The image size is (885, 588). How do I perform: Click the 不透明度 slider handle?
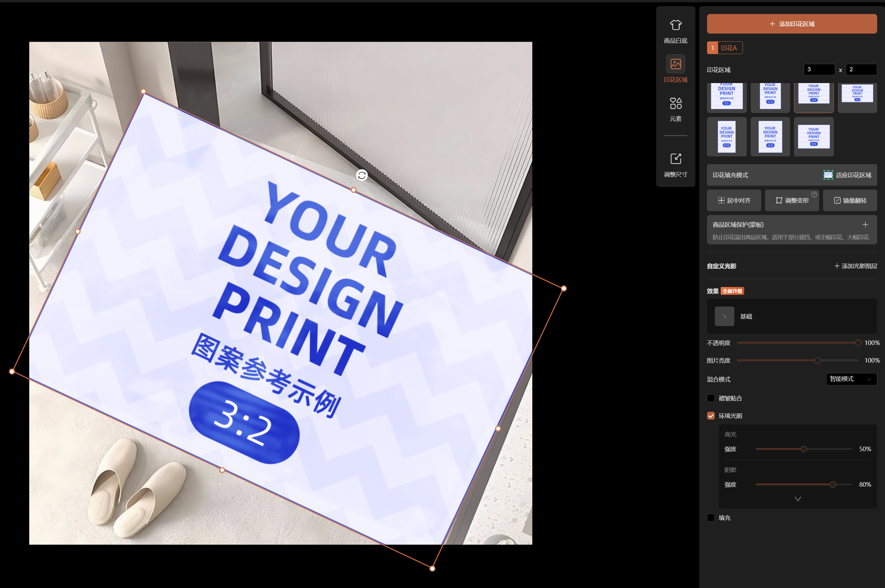(858, 343)
